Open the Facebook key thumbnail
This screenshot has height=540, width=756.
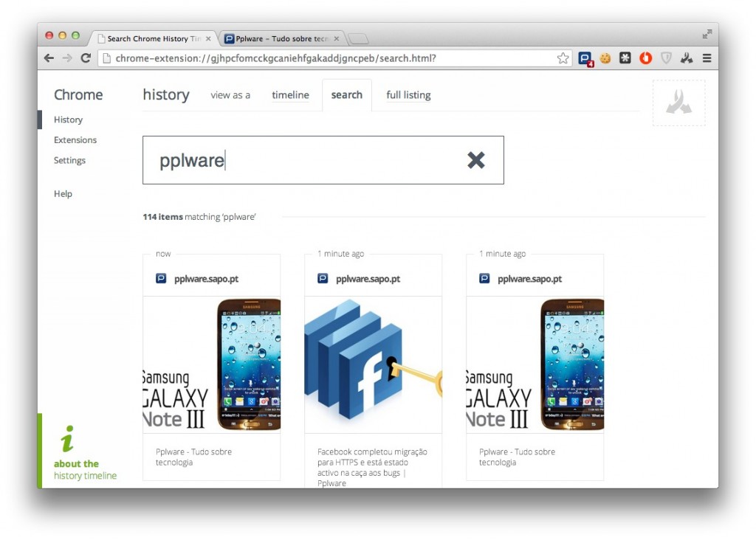point(373,364)
